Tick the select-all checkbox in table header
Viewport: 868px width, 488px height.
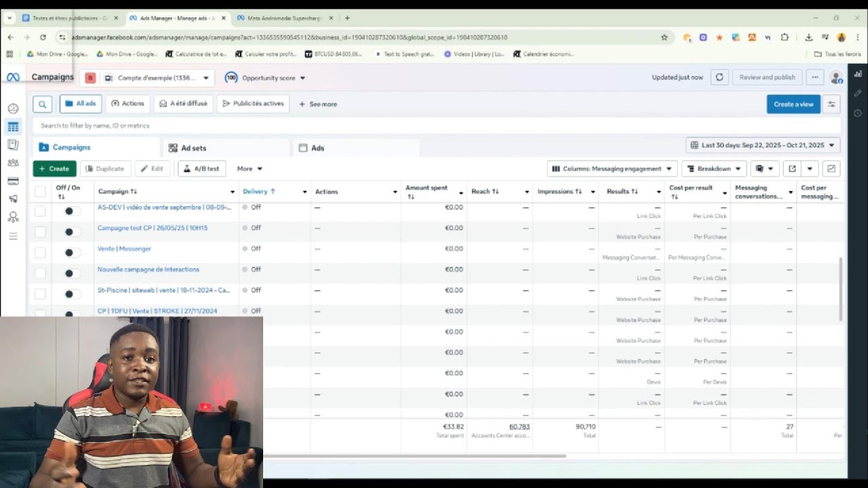40,192
